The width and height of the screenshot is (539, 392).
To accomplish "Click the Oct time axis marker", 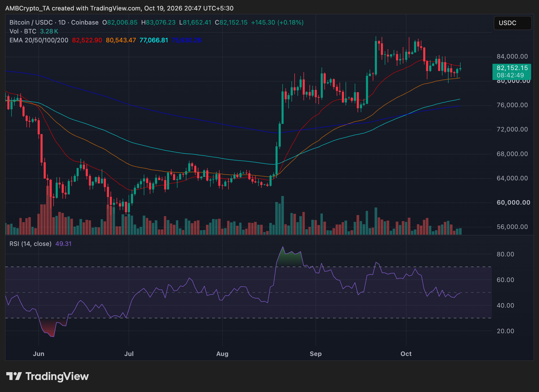I will 406,354.
